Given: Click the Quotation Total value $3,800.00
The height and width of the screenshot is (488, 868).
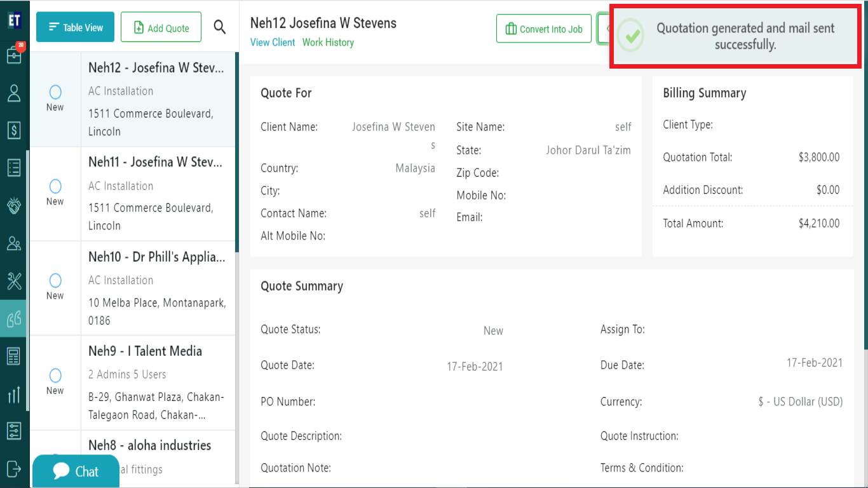Looking at the screenshot, I should click(819, 157).
